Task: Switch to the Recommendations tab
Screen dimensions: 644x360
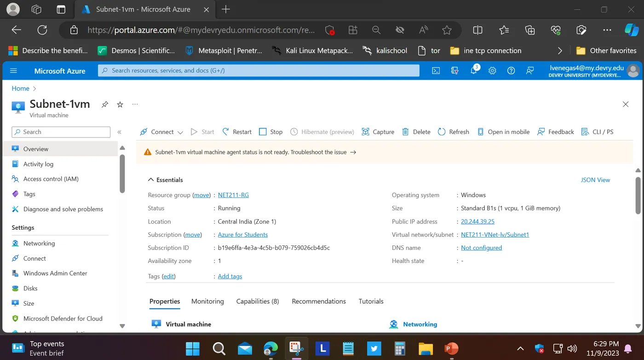Action: (x=319, y=301)
